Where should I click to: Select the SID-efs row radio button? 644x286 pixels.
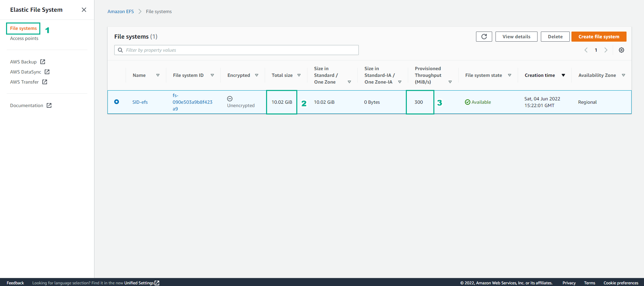point(117,102)
